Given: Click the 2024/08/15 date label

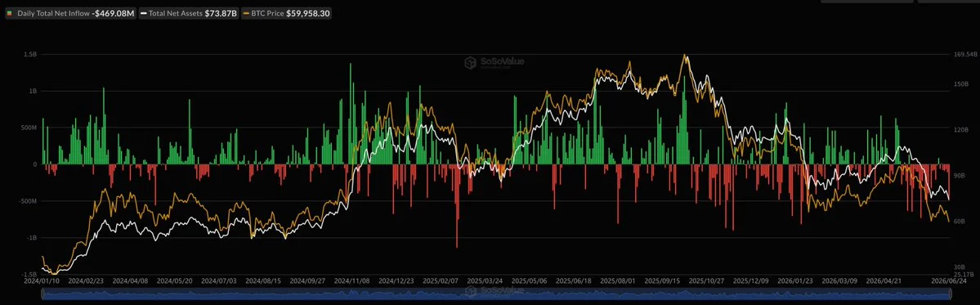Looking at the screenshot, I should coord(264,281).
